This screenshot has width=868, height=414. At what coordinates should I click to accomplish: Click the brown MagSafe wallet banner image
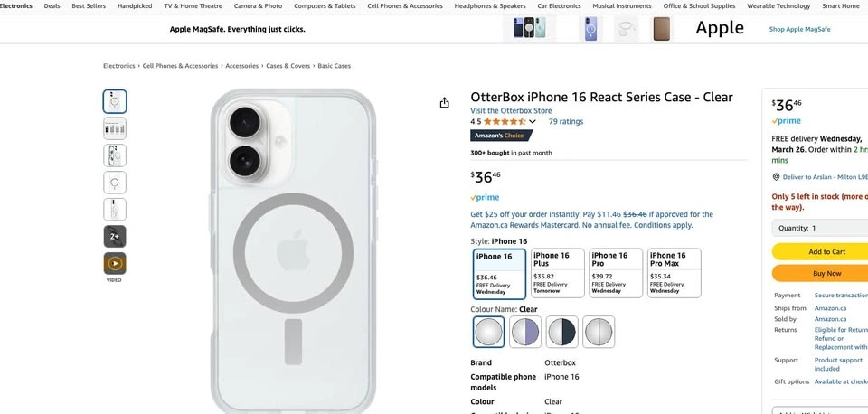(662, 29)
